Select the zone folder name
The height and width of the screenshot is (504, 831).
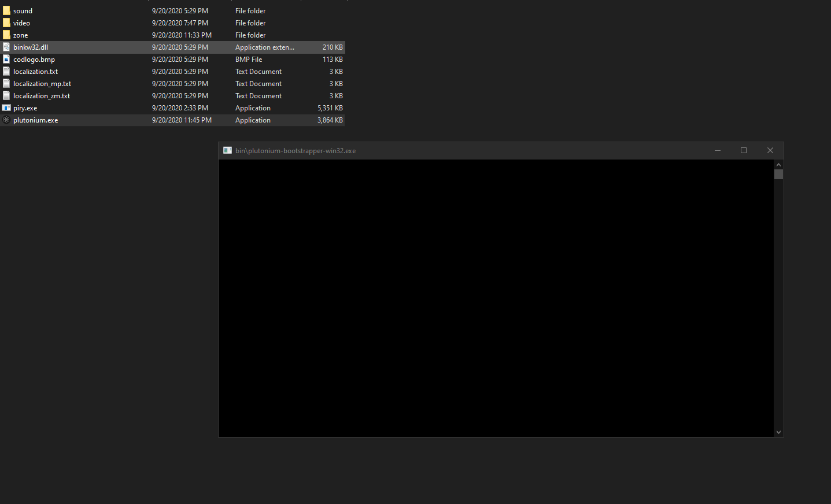(x=20, y=35)
